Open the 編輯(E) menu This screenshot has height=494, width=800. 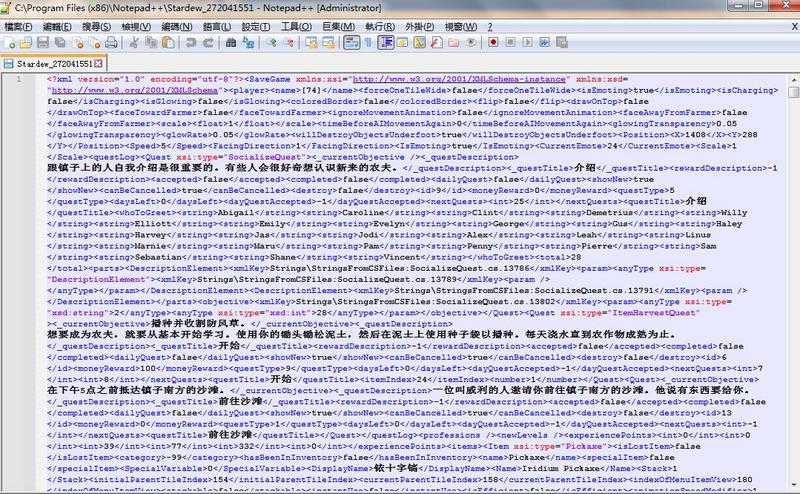coord(57,27)
